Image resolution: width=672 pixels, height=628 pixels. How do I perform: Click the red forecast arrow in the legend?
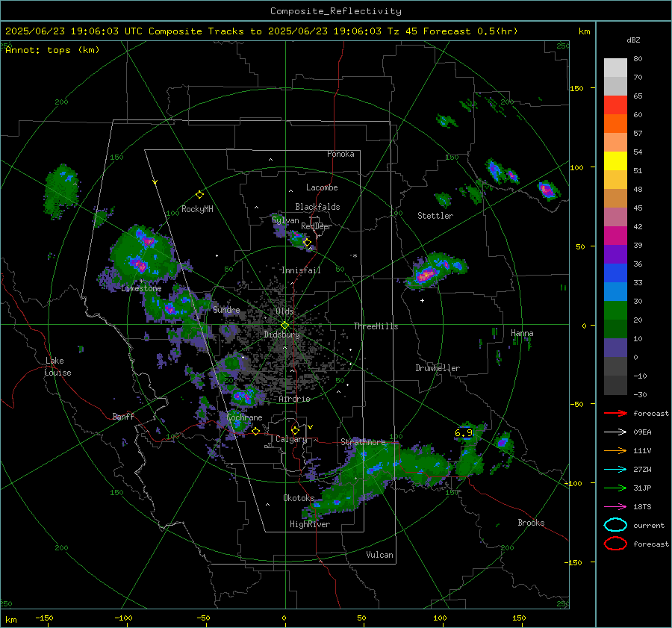(x=615, y=413)
